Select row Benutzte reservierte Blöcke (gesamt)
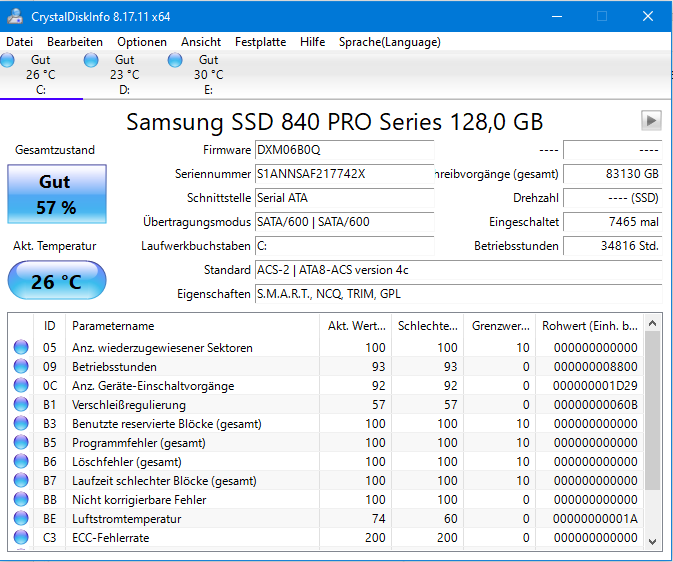Image resolution: width=673 pixels, height=562 pixels. point(326,424)
